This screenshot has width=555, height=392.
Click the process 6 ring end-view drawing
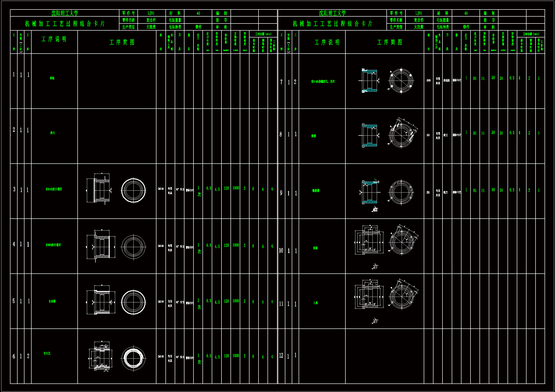click(133, 358)
